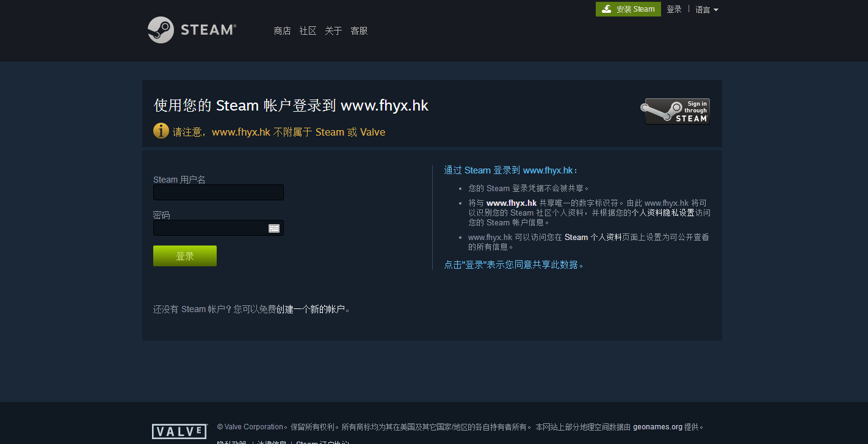This screenshot has height=444, width=868.
Task: Select the 关于 menu item
Action: pos(333,31)
